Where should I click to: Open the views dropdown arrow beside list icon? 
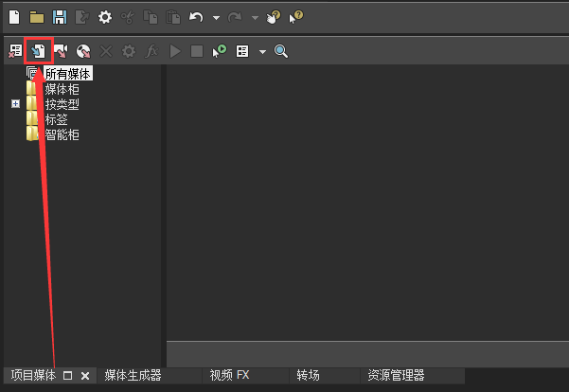(x=262, y=52)
